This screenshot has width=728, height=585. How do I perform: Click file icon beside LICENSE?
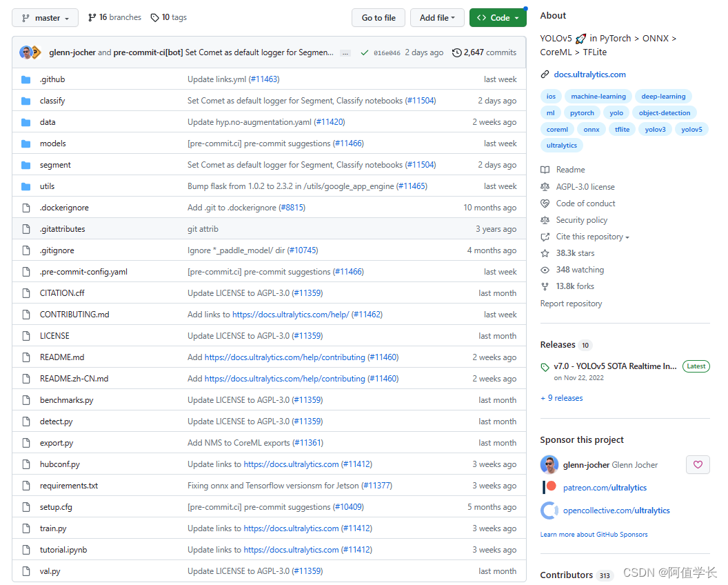[26, 336]
